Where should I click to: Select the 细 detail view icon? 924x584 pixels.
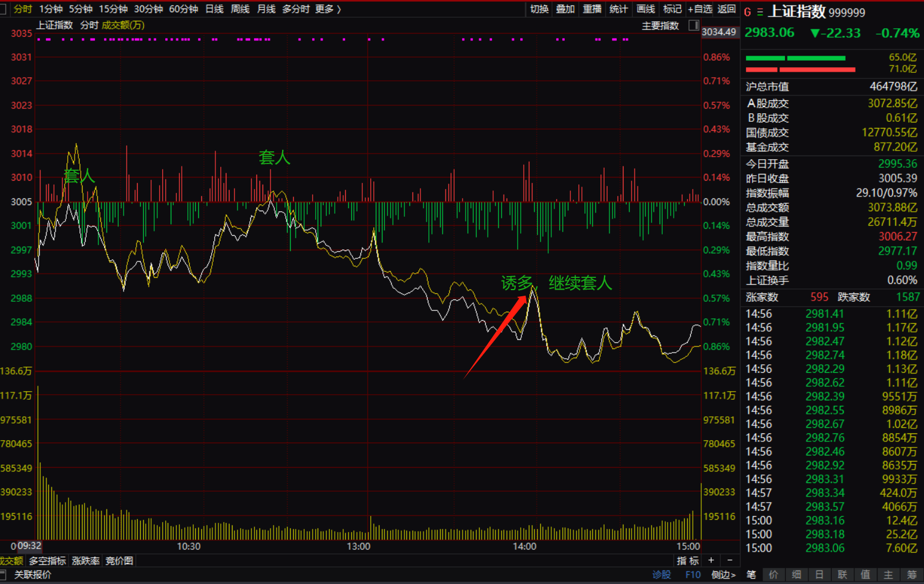click(x=797, y=574)
